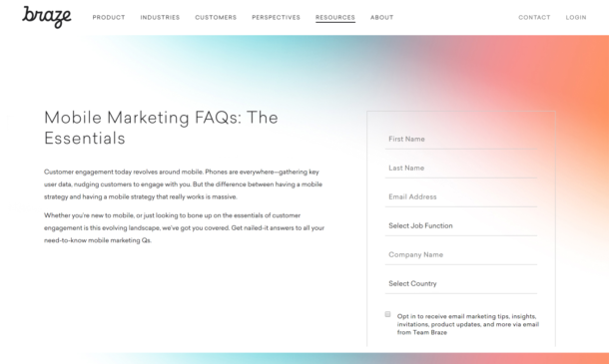Expand the Select Job Function dropdown
The width and height of the screenshot is (609, 364).
coord(461,225)
